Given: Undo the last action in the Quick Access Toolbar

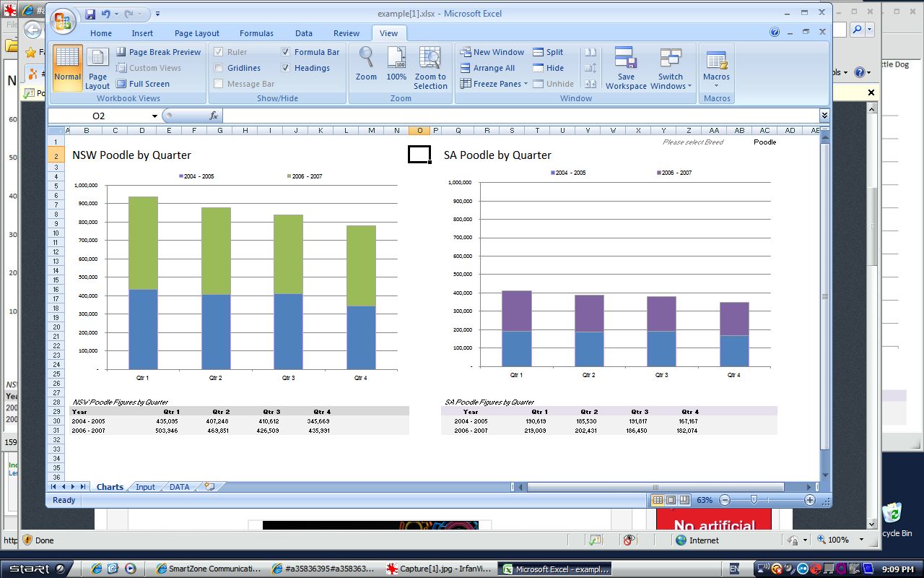Looking at the screenshot, I should 106,14.
